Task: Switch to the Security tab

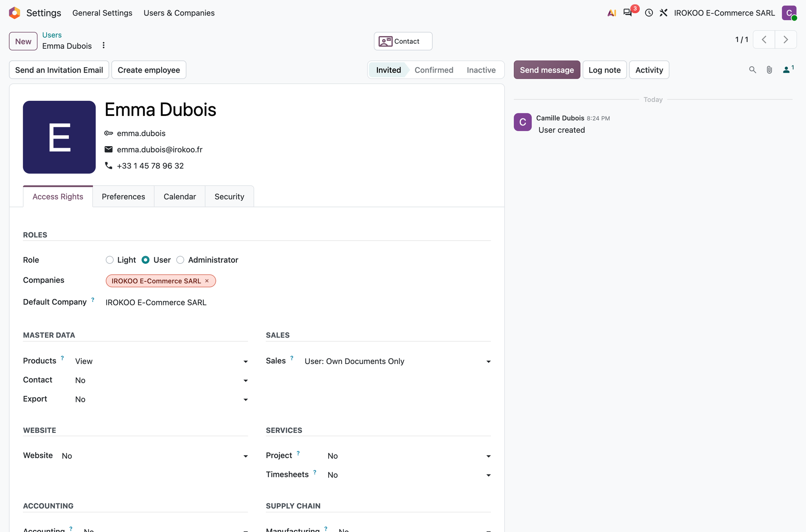Action: click(x=229, y=197)
